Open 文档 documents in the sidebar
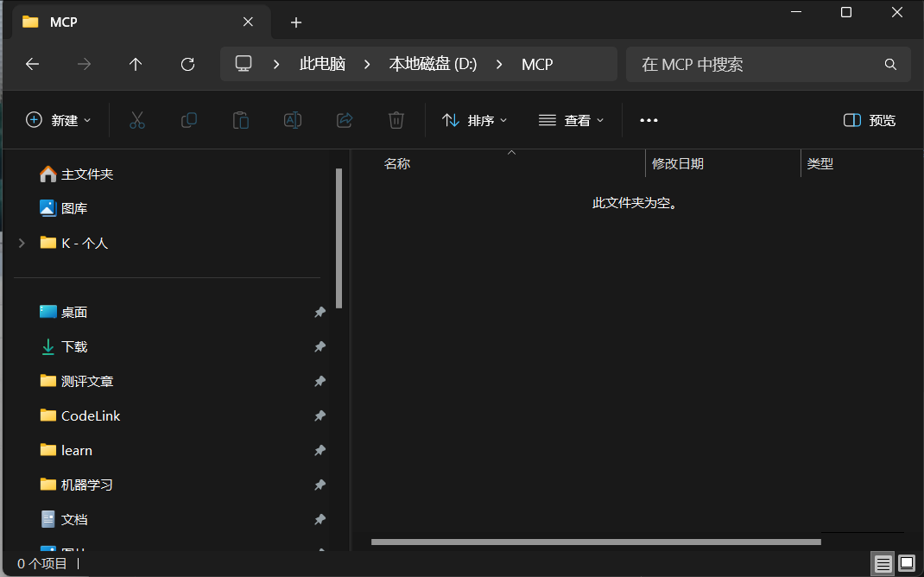This screenshot has width=924, height=577. (63, 519)
